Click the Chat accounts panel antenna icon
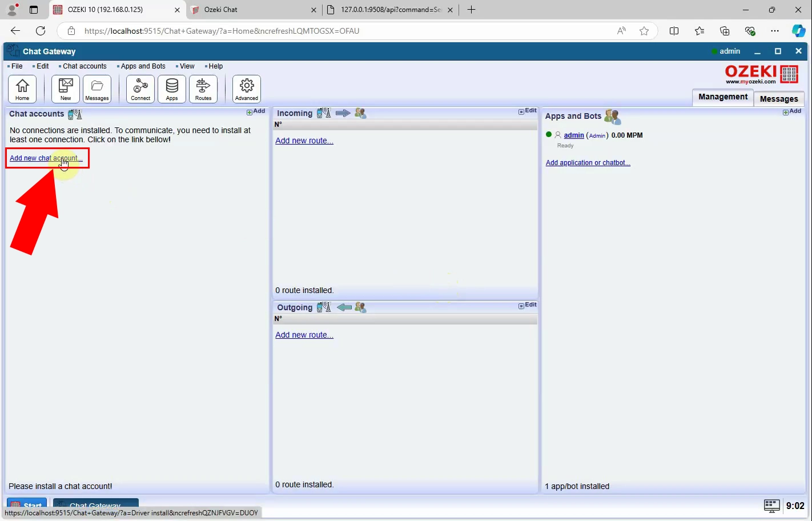Viewport: 812px width, 521px height. tap(75, 114)
